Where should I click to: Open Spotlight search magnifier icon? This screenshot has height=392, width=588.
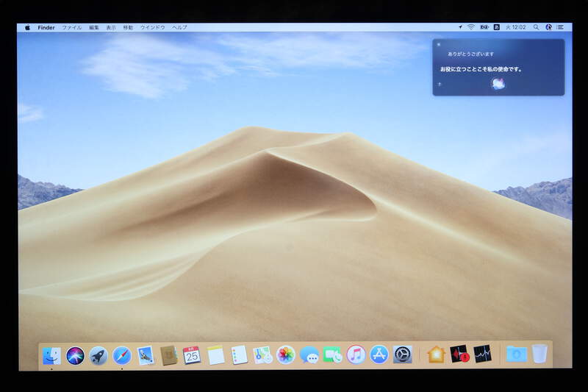tap(537, 27)
